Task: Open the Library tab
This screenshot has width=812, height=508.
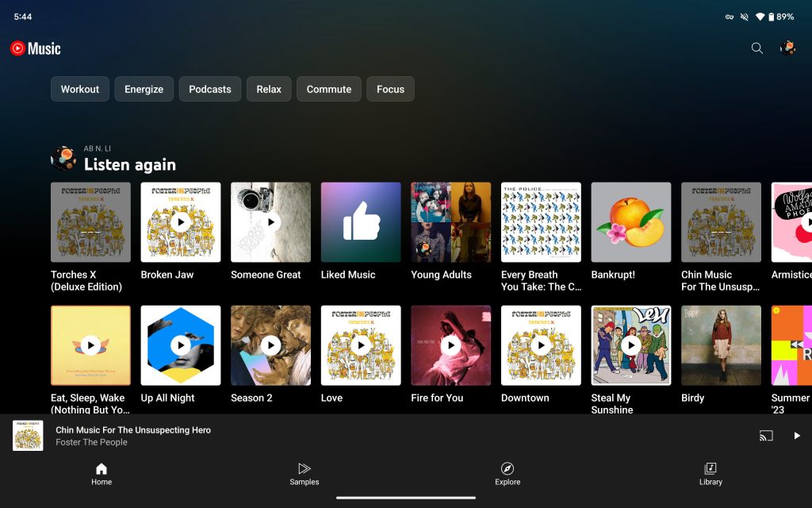Action: (x=710, y=474)
